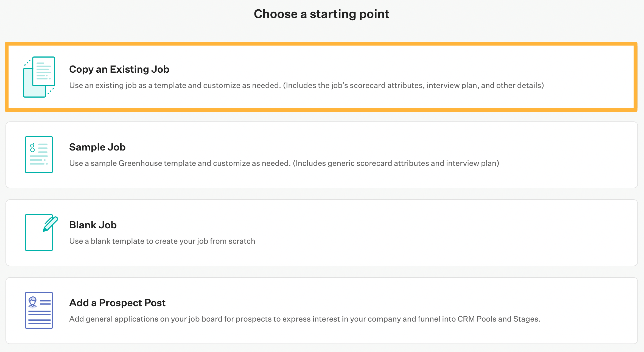Click the Sample Job description text

coord(284,163)
